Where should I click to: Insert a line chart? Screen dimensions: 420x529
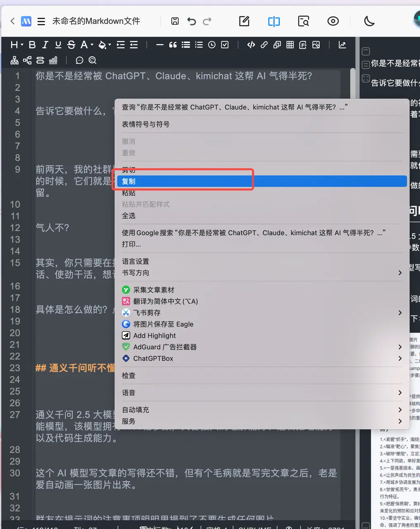click(342, 45)
